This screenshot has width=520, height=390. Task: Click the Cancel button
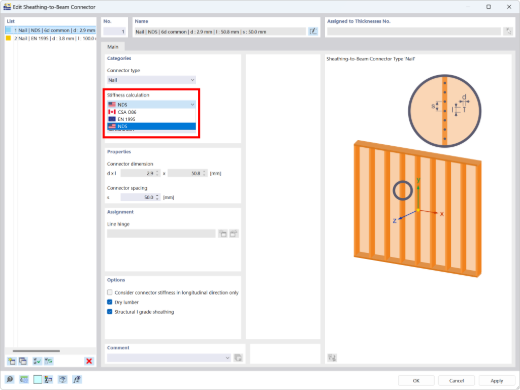pyautogui.click(x=456, y=381)
